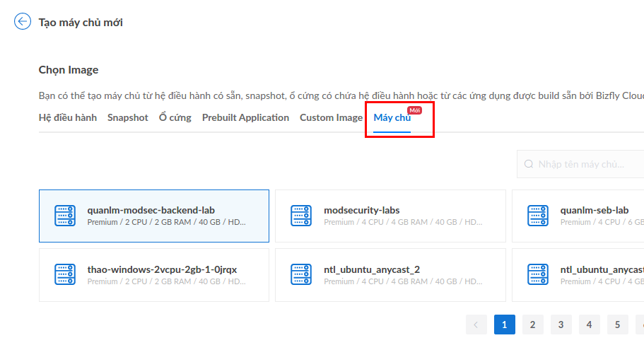Click the quanlm-modsec-backend-lab server icon
This screenshot has width=644, height=362.
tap(65, 216)
